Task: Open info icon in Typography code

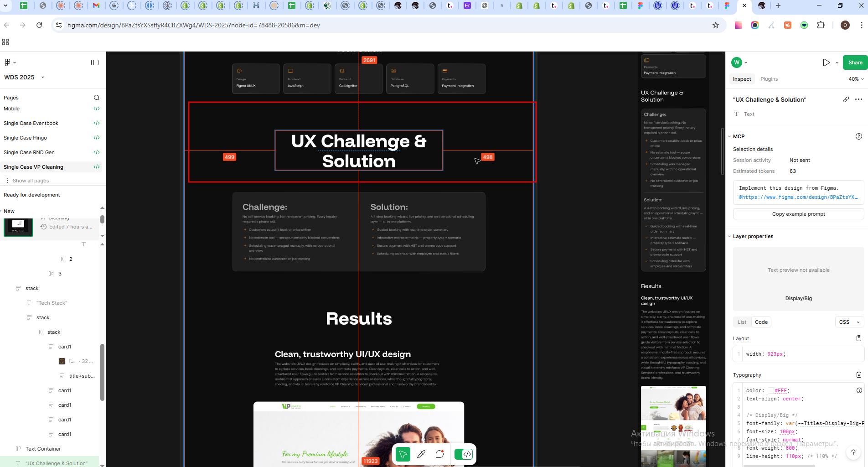Action: [x=859, y=390]
